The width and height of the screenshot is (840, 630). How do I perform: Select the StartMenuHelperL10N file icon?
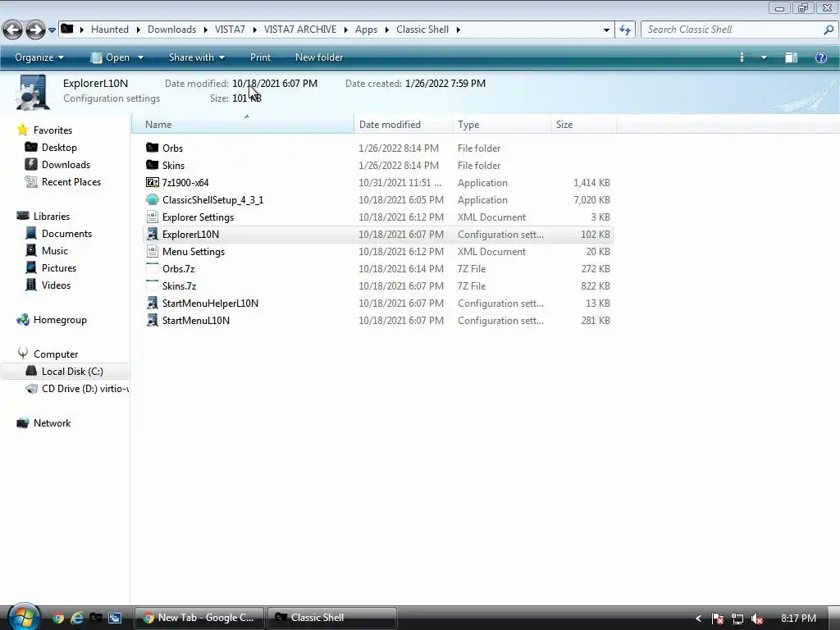point(152,303)
